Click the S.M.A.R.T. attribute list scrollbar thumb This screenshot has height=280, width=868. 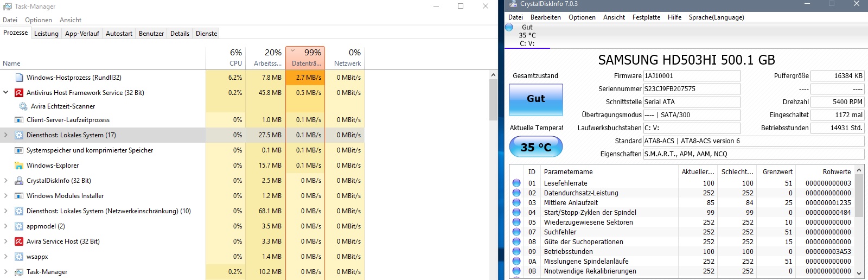point(859,196)
